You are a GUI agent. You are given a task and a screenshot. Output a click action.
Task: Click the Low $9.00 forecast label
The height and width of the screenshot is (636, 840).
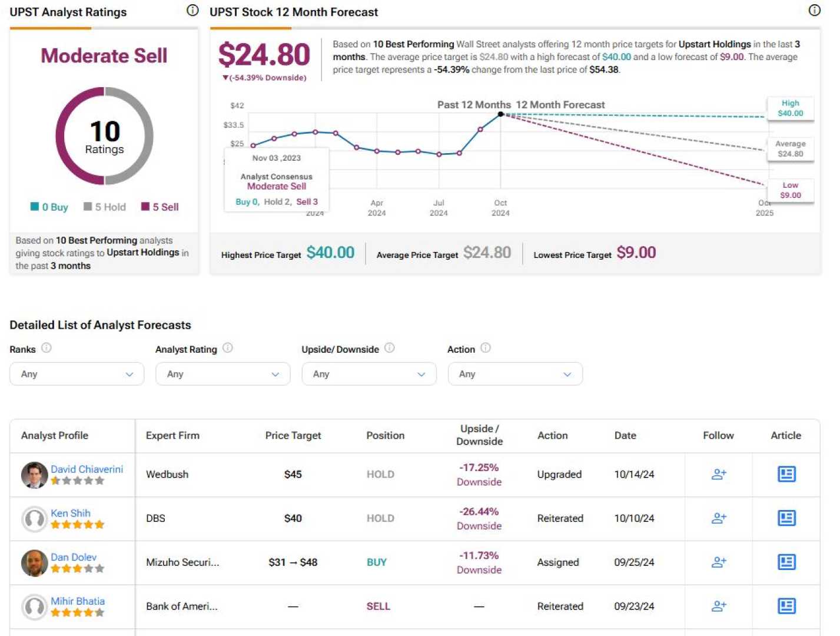tap(791, 190)
